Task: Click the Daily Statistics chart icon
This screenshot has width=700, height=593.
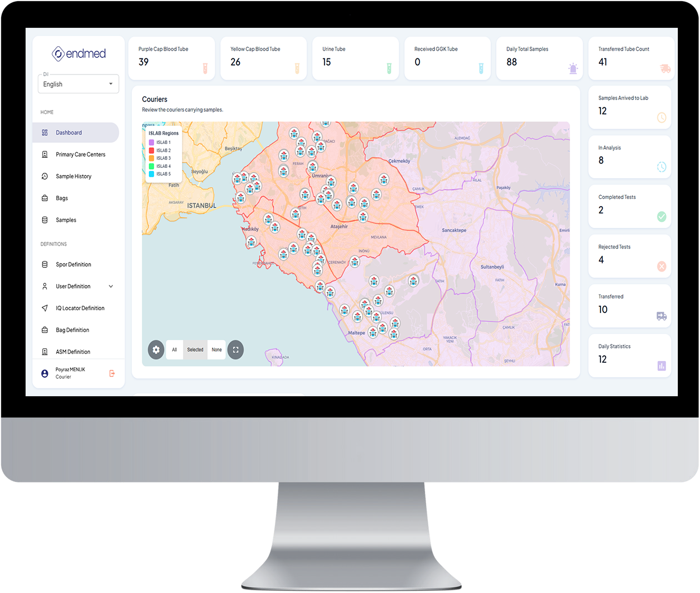Action: 661,366
